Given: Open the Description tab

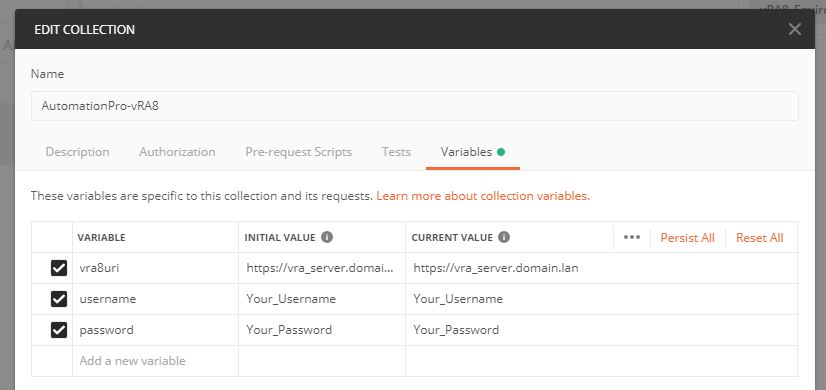Looking at the screenshot, I should [77, 152].
